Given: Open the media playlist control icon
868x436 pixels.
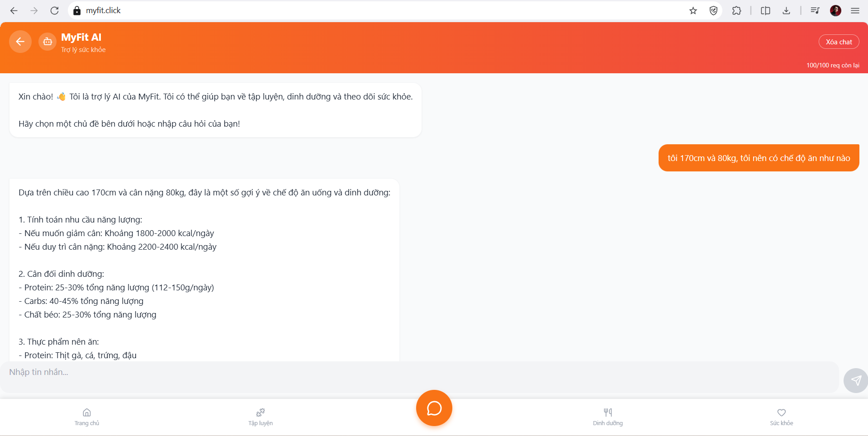Looking at the screenshot, I should [x=815, y=11].
